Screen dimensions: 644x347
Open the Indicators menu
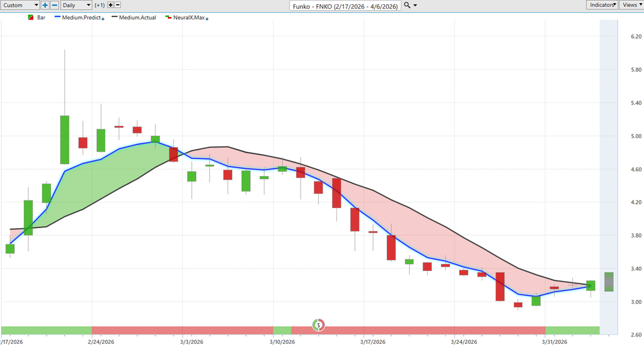coord(602,5)
